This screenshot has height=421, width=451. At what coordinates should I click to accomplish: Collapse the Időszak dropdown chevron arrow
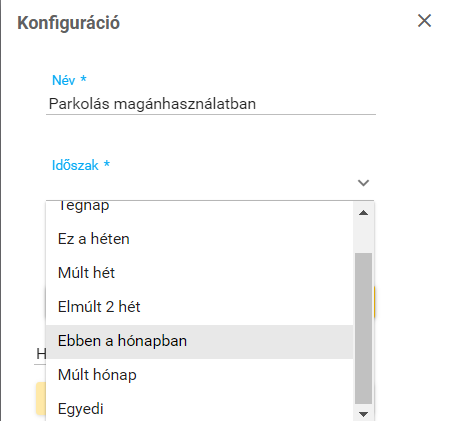[x=363, y=183]
